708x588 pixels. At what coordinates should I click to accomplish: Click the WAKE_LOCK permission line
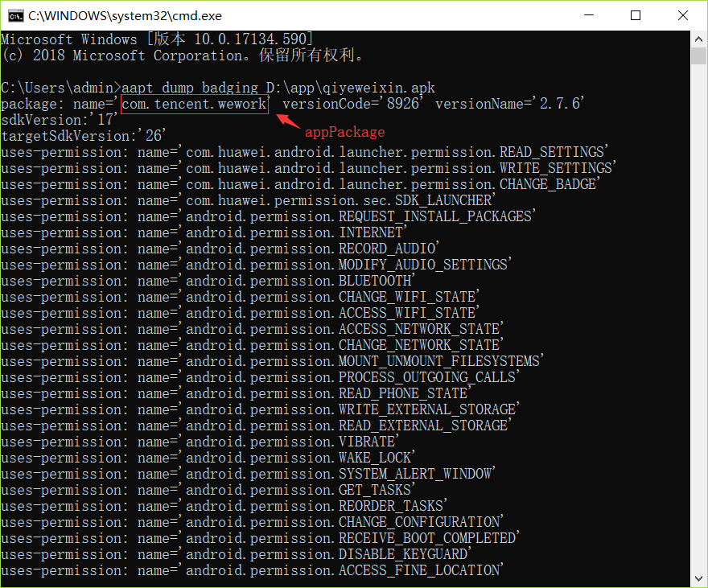(x=208, y=458)
